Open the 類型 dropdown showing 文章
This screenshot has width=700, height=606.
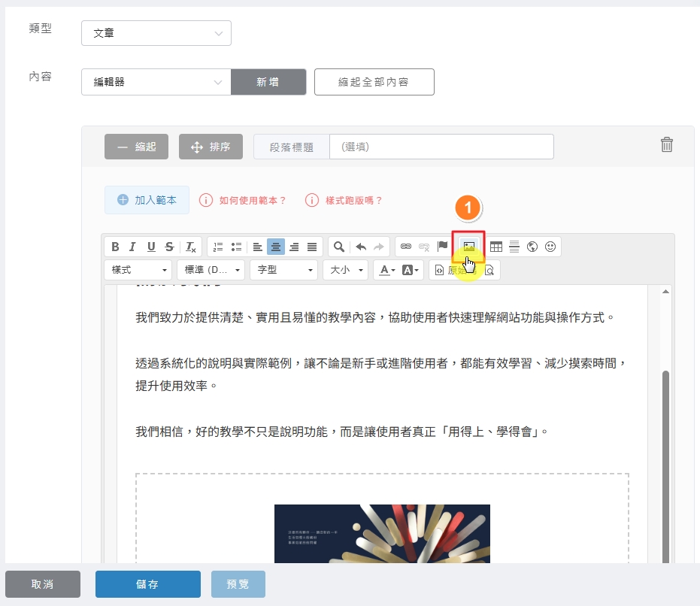(156, 33)
